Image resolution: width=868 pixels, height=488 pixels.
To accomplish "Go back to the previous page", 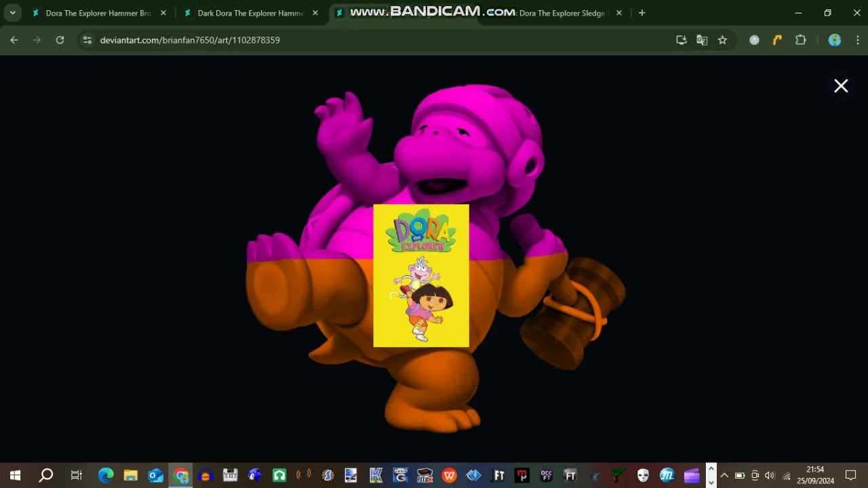I will pos(14,40).
